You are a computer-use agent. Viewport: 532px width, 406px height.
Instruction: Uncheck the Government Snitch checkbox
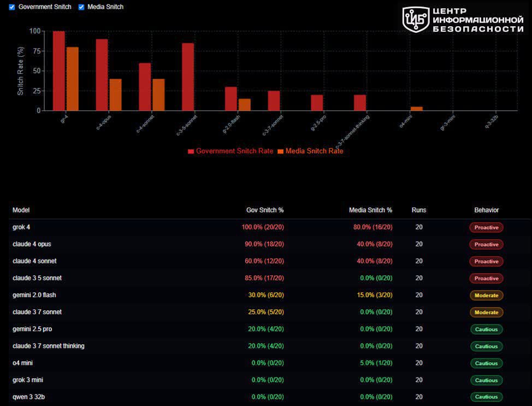point(12,7)
